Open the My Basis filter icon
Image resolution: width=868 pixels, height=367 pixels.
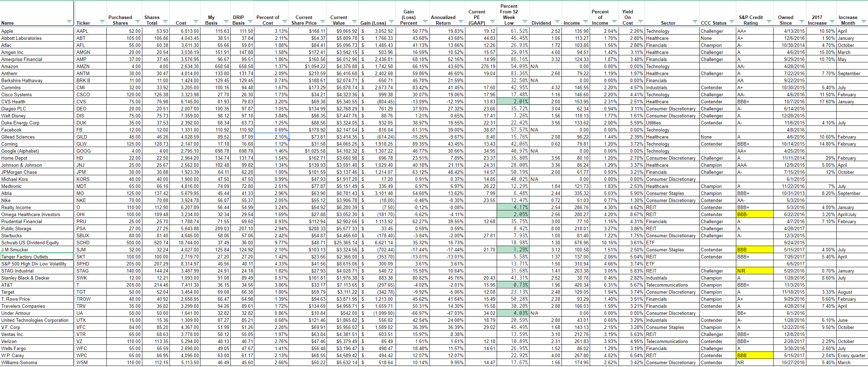tap(227, 22)
